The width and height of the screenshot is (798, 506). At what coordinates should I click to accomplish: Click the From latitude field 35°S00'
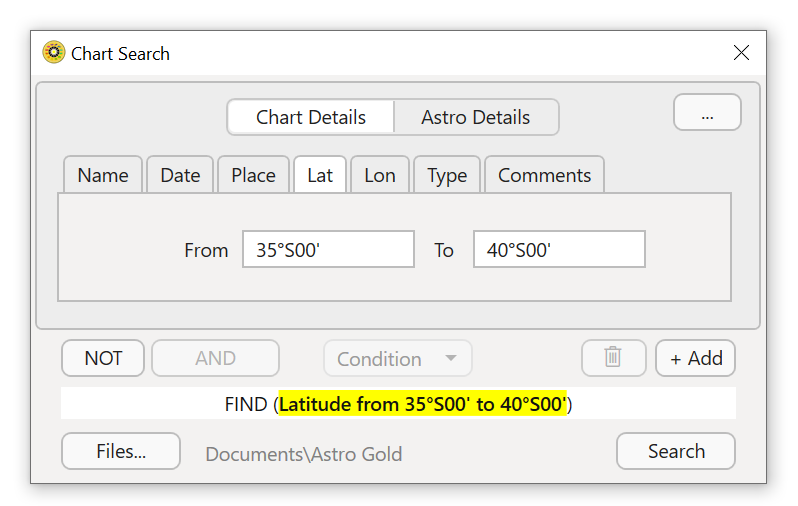[x=328, y=249]
